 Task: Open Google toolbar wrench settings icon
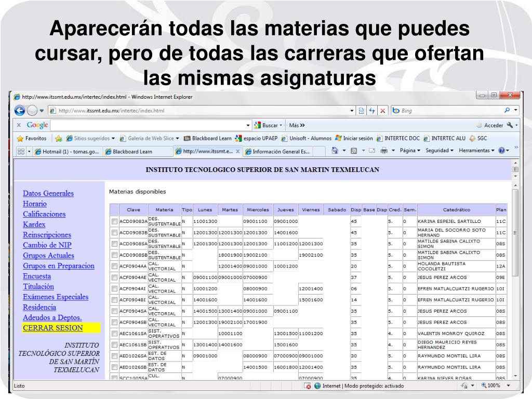coord(510,125)
